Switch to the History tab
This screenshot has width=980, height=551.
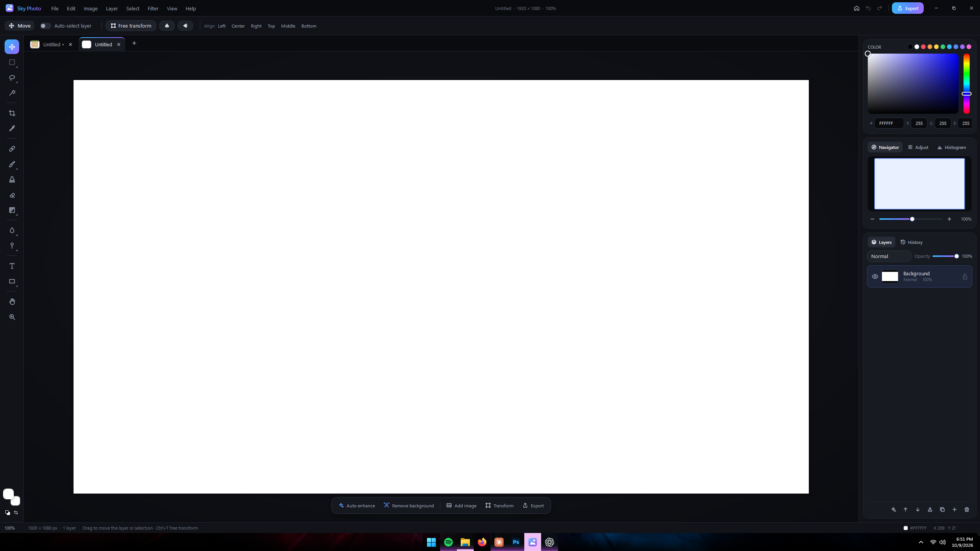(x=911, y=242)
